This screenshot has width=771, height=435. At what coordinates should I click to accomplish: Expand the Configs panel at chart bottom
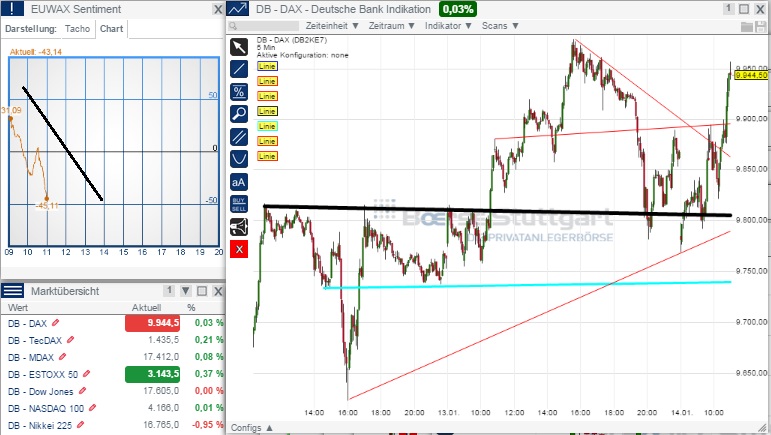point(252,428)
